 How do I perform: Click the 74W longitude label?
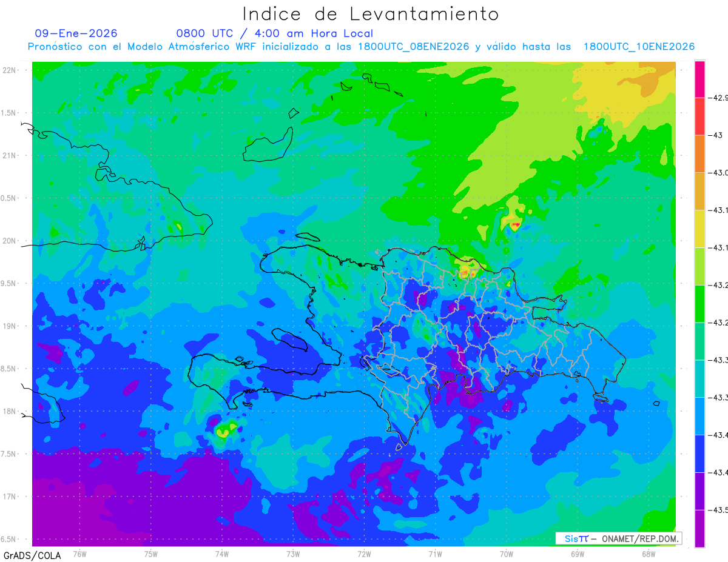[222, 554]
